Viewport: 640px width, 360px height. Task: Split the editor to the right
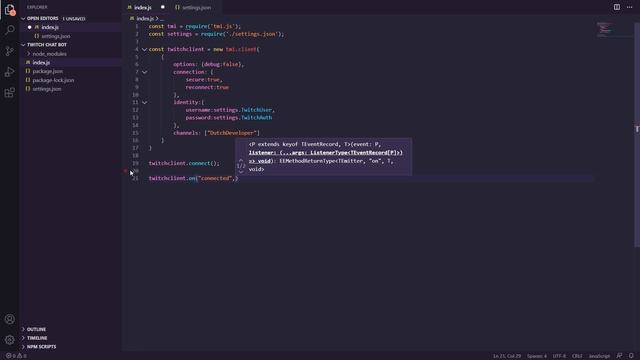[617, 7]
